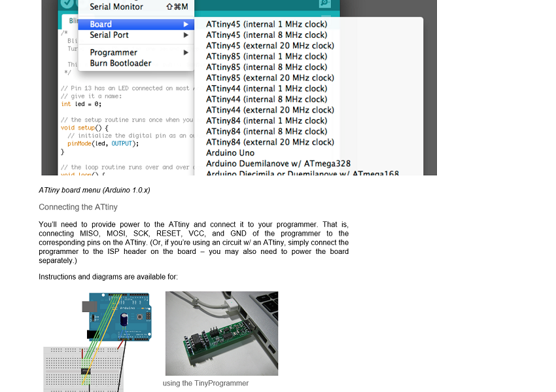Viewport: 556px width, 392px height.
Task: Click the 'ATtiny board menu (Arduino 1.0.x)' caption
Action: [94, 190]
